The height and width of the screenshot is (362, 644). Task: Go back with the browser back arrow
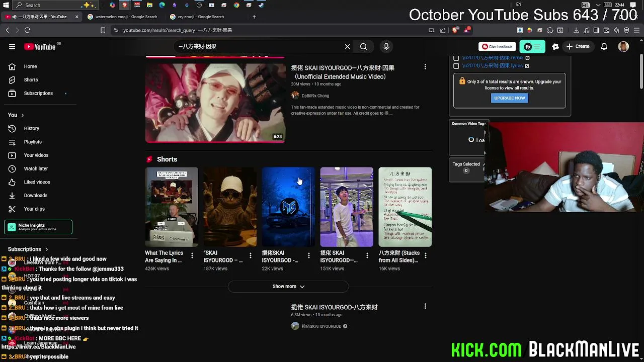point(8,30)
